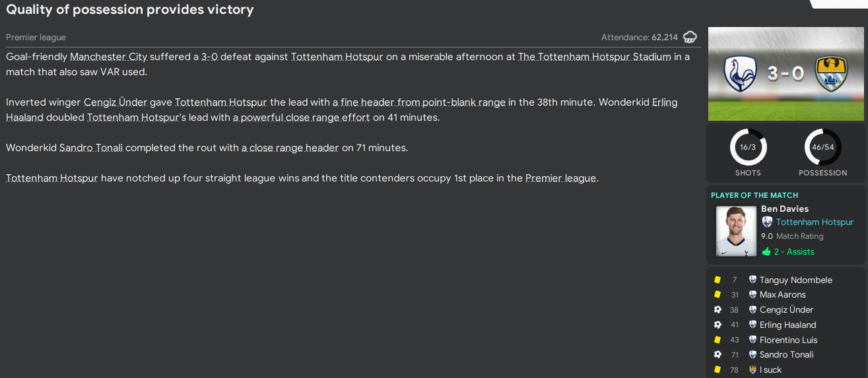Image resolution: width=868 pixels, height=378 pixels.
Task: Open Ben Davies' player photo
Action: [737, 231]
